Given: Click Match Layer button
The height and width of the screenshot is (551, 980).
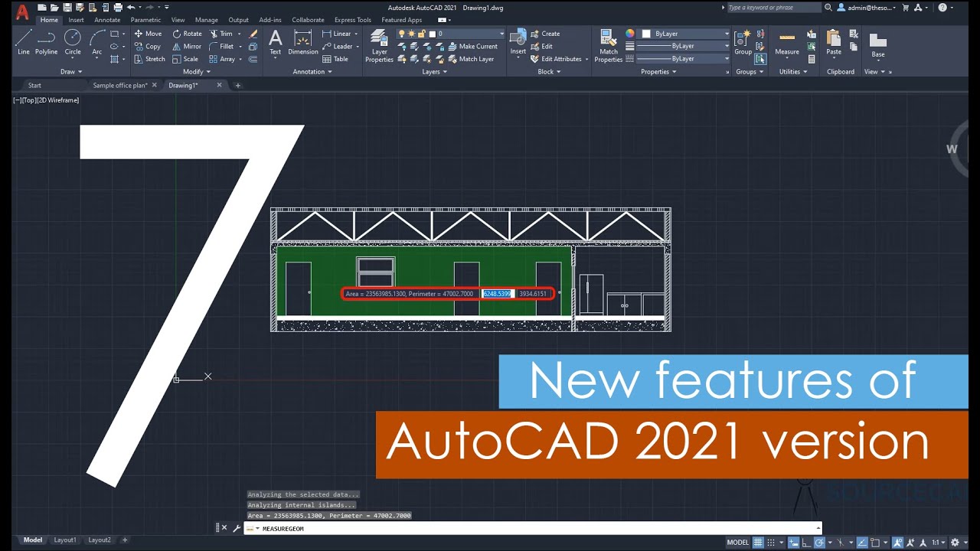Looking at the screenshot, I should pos(470,59).
